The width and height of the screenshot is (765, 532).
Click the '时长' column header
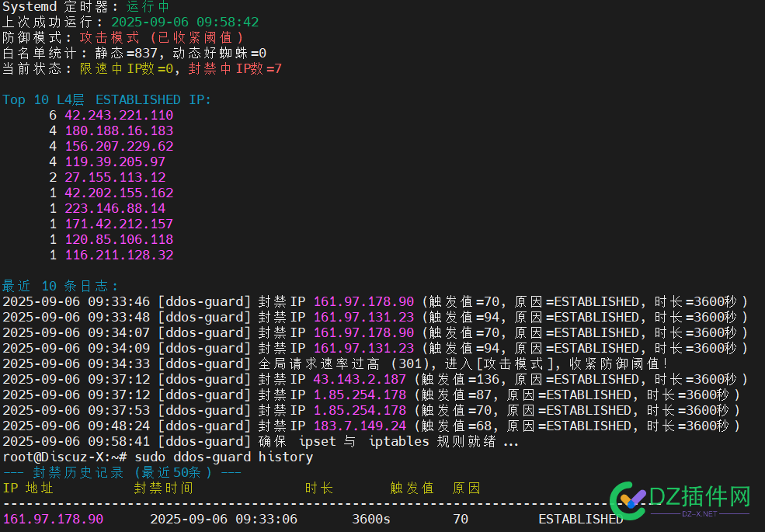tap(319, 488)
